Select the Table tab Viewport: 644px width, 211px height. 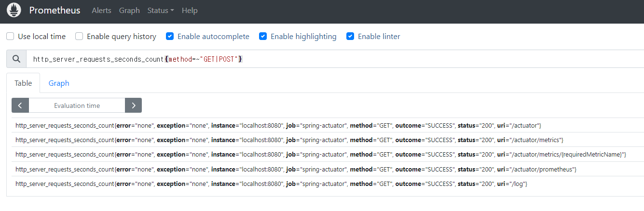[x=23, y=83]
